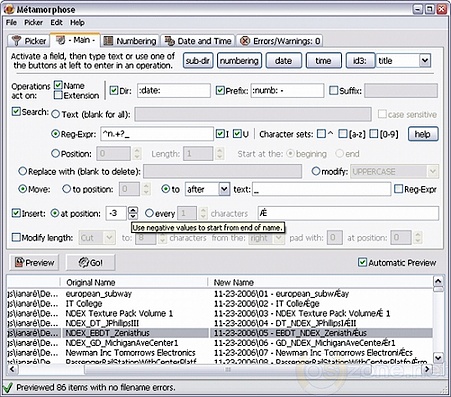The height and width of the screenshot is (397, 451).
Task: Select the 'at position' insert radio
Action: click(x=55, y=213)
